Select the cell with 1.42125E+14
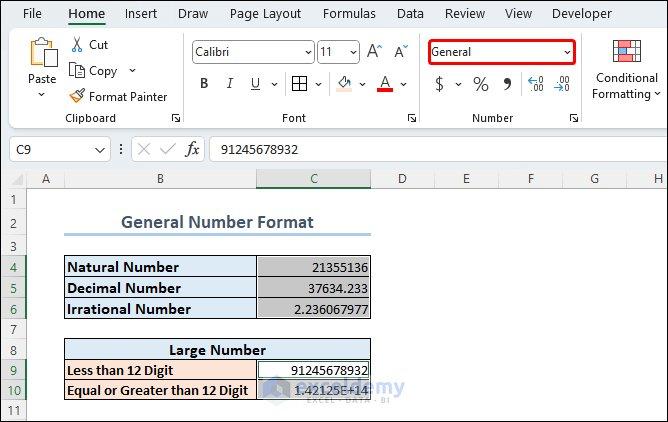Viewport: 668px width, 422px height. (314, 390)
